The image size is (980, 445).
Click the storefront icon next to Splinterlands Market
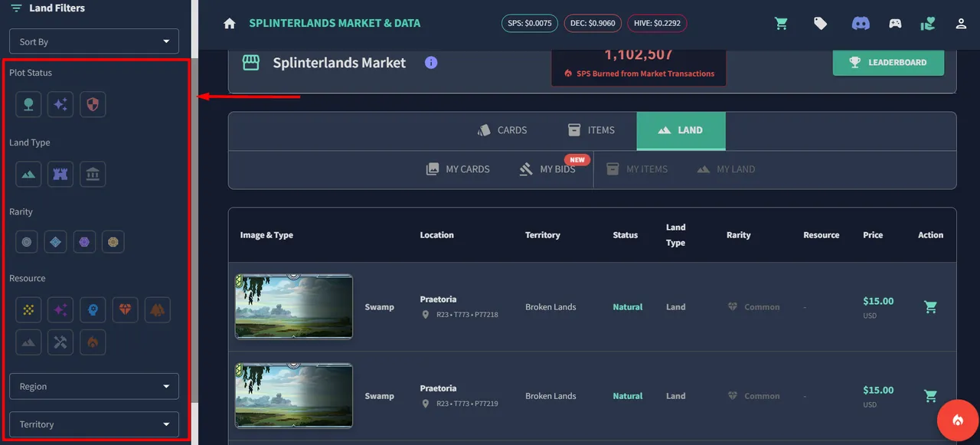coord(251,63)
